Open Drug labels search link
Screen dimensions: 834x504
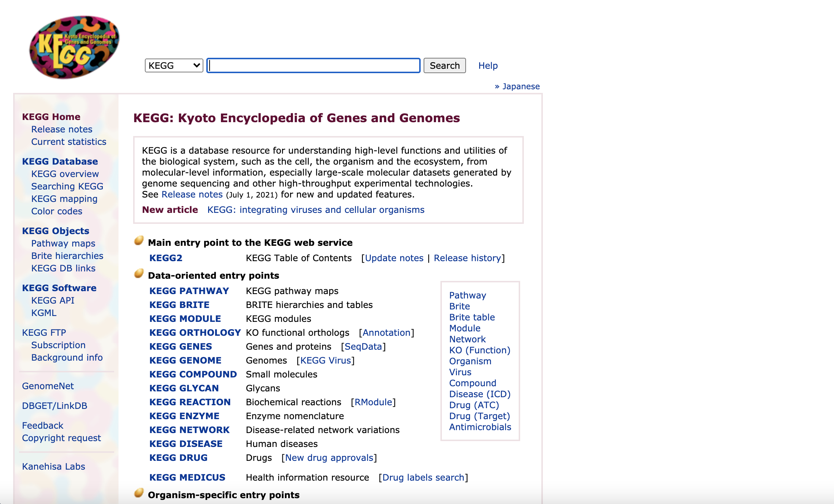coord(423,477)
